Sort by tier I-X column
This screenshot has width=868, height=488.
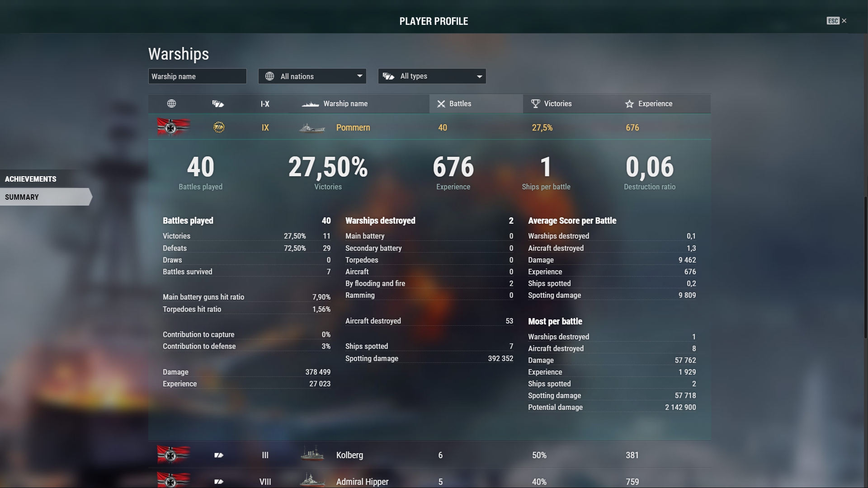[265, 104]
